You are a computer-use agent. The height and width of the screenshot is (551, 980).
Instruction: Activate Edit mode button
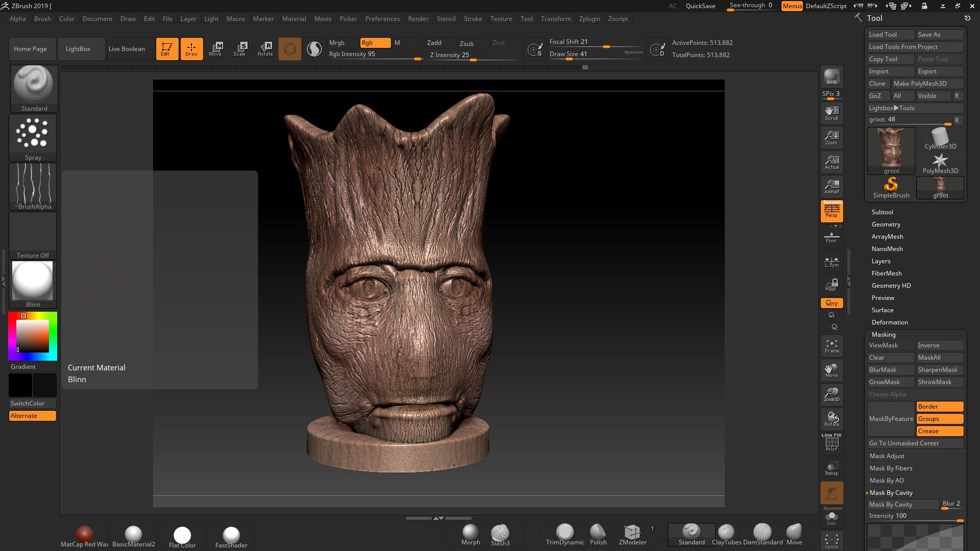coord(167,49)
